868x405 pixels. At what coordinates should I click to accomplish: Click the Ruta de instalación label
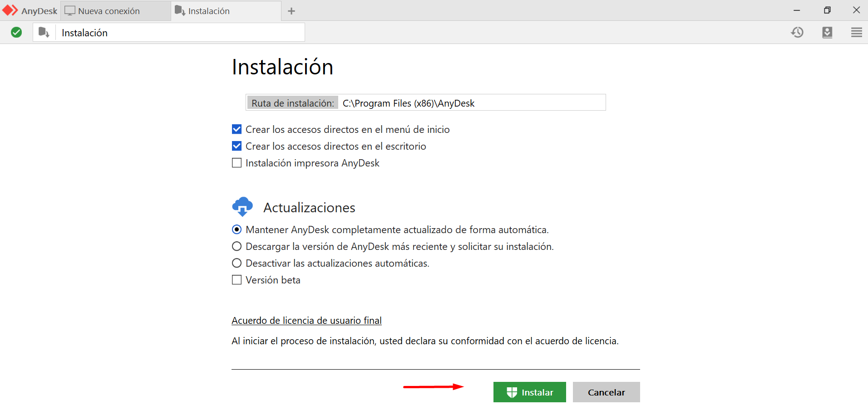pos(293,103)
